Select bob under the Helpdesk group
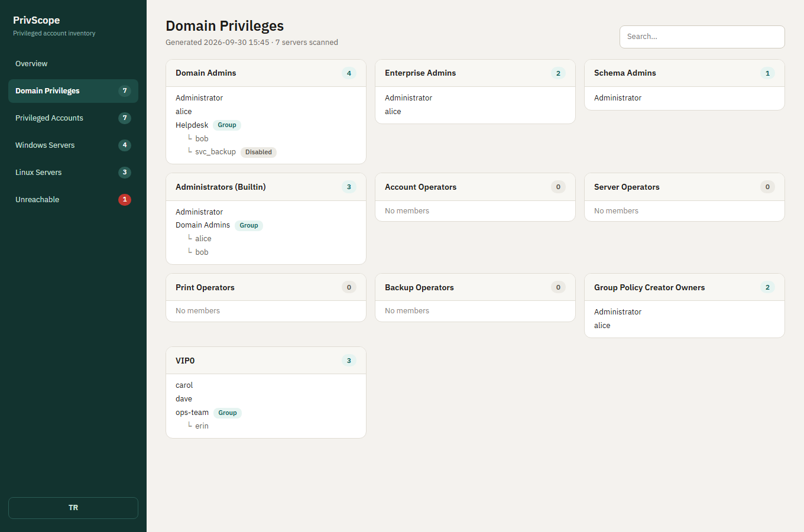 pyautogui.click(x=202, y=139)
